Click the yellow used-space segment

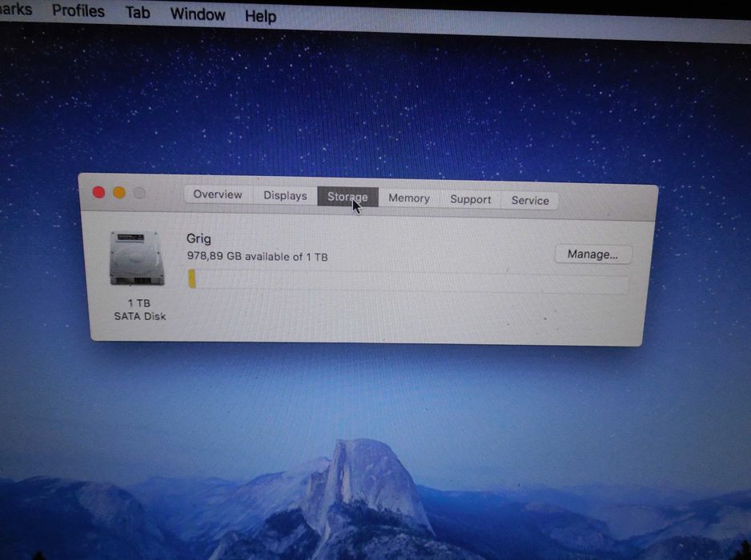click(192, 278)
